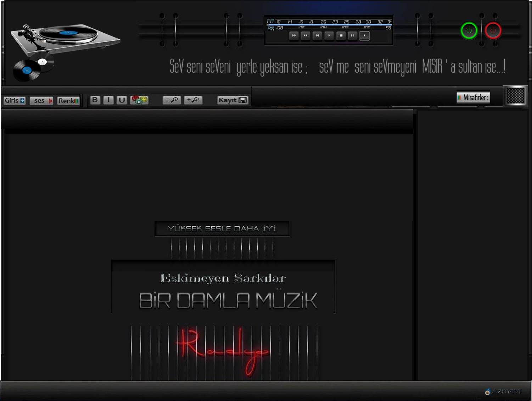
Task: Click the rewind button on the radio
Action: [x=306, y=35]
